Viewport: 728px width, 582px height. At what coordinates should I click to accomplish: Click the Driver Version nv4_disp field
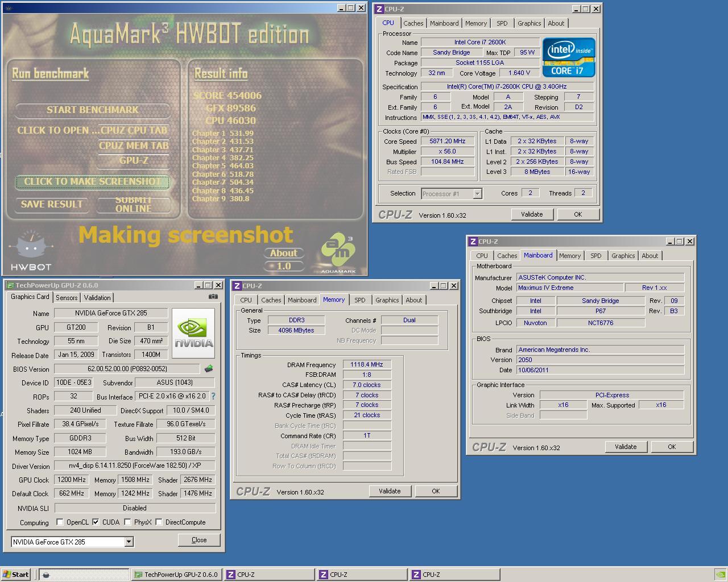[x=135, y=466]
